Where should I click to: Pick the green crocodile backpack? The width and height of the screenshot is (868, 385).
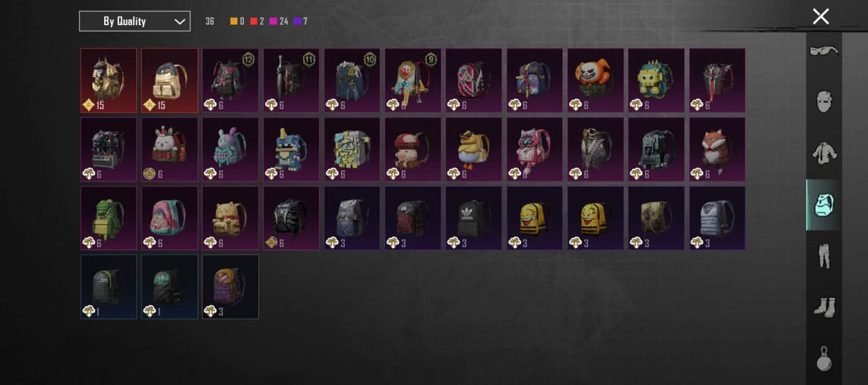108,218
